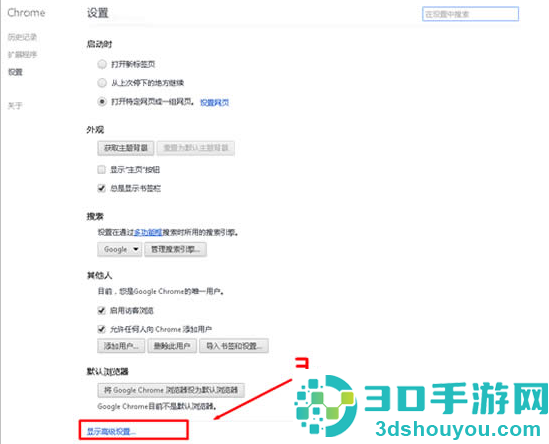Viewport: 549px width, 444px height.
Task: Open 历史记录 in the Chrome sidebar
Action: pos(22,37)
